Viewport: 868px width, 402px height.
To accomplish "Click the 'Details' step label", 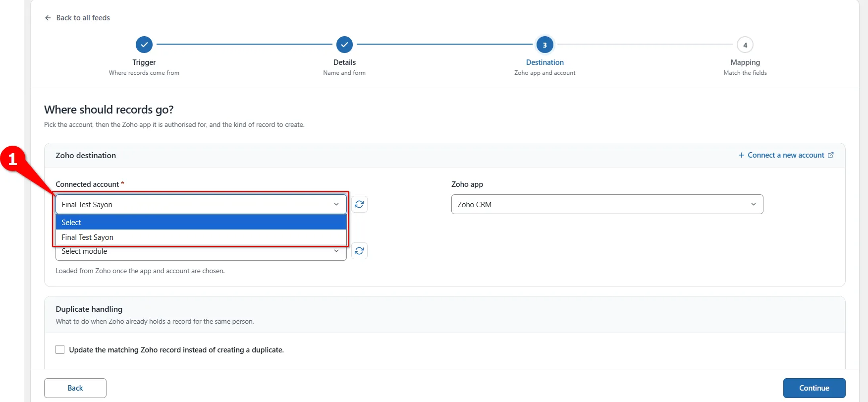I will tap(344, 62).
